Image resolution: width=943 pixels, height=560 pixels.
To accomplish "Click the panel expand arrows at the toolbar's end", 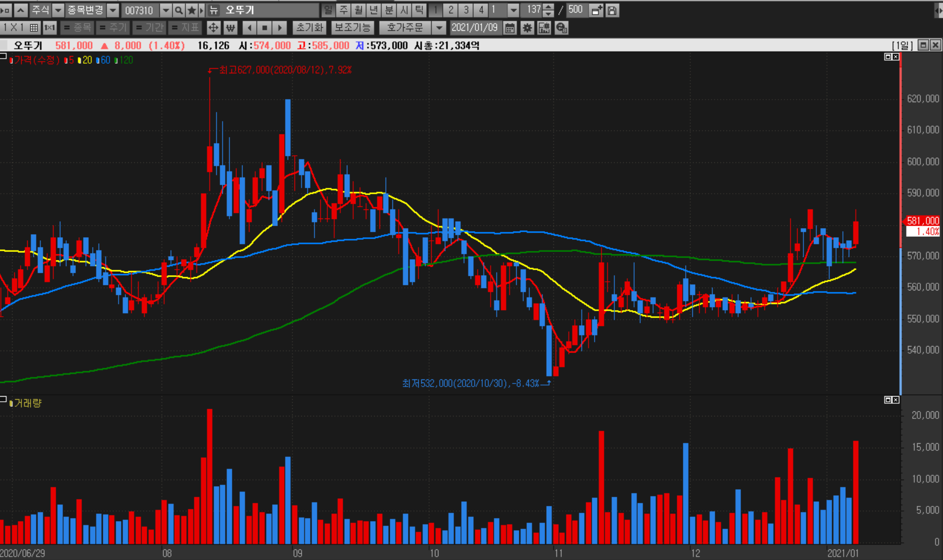I will (938, 10).
